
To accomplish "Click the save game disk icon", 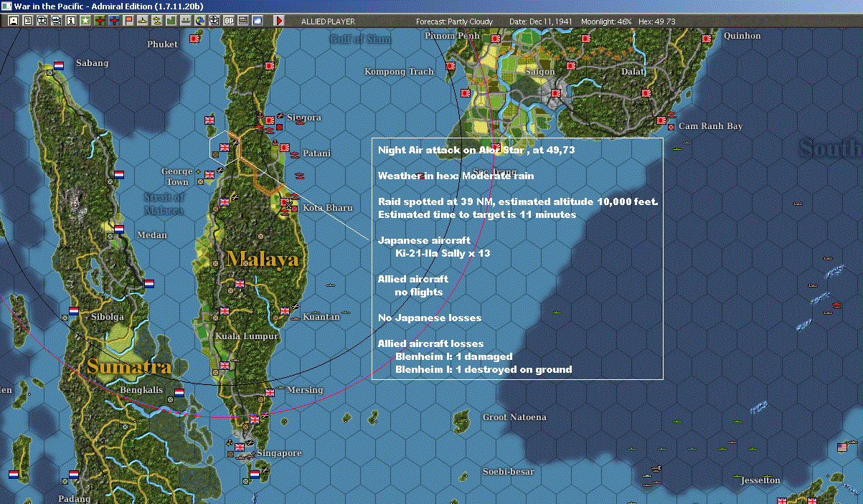I will (14, 21).
